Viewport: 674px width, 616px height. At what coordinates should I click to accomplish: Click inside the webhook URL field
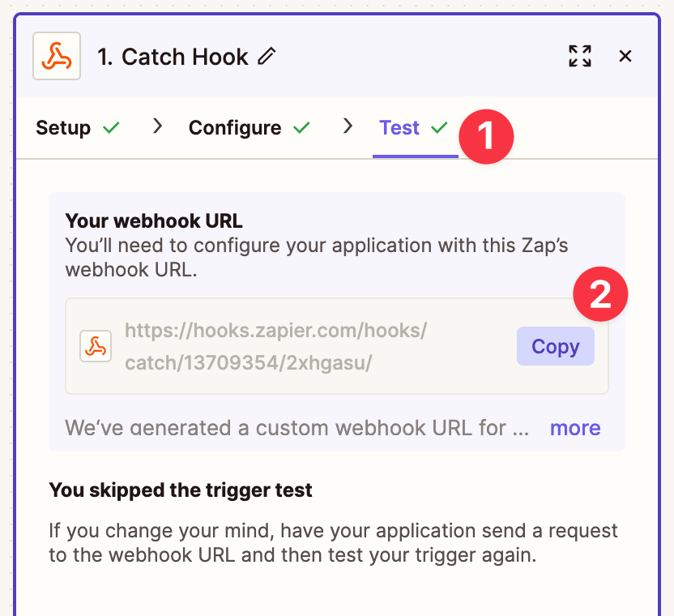(275, 347)
